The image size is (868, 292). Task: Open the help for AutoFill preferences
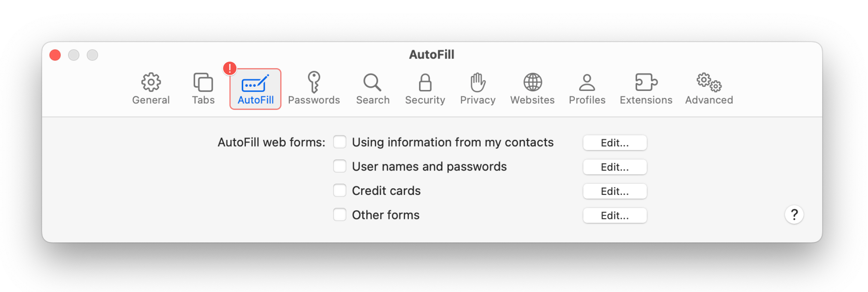click(794, 214)
